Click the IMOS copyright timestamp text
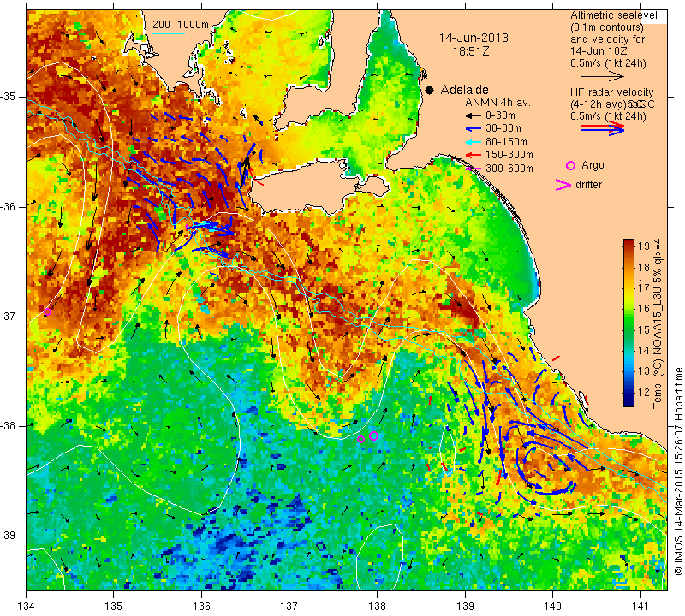 click(x=678, y=471)
